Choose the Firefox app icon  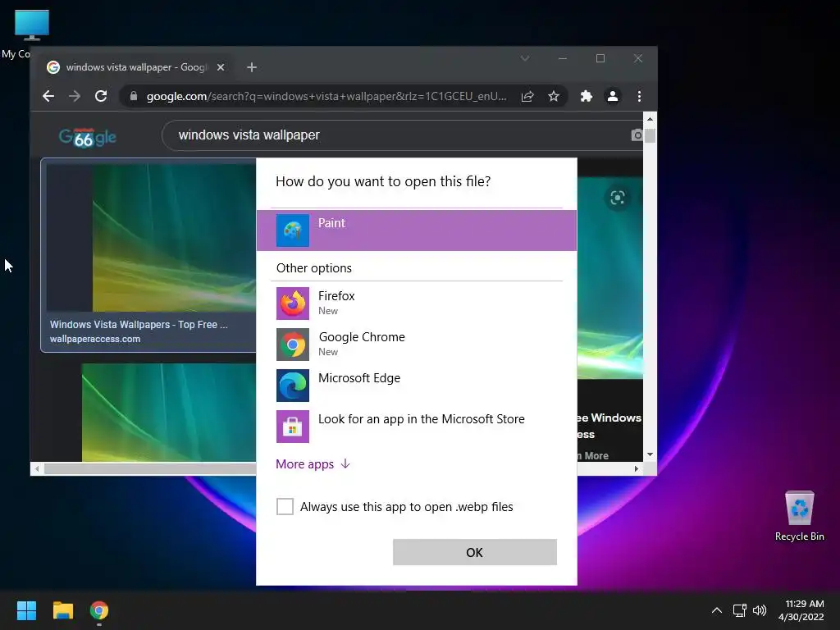(x=293, y=304)
